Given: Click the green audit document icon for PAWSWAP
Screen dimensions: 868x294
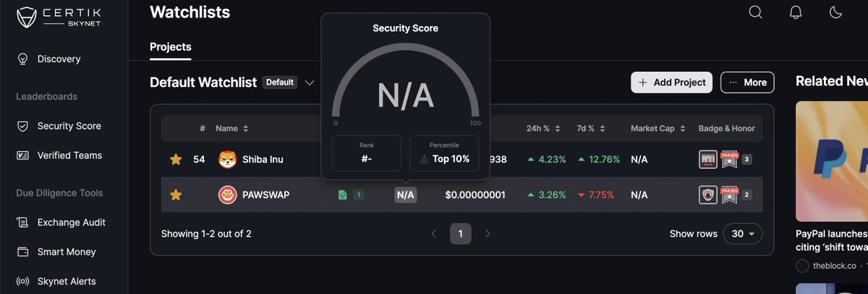Looking at the screenshot, I should tap(342, 195).
